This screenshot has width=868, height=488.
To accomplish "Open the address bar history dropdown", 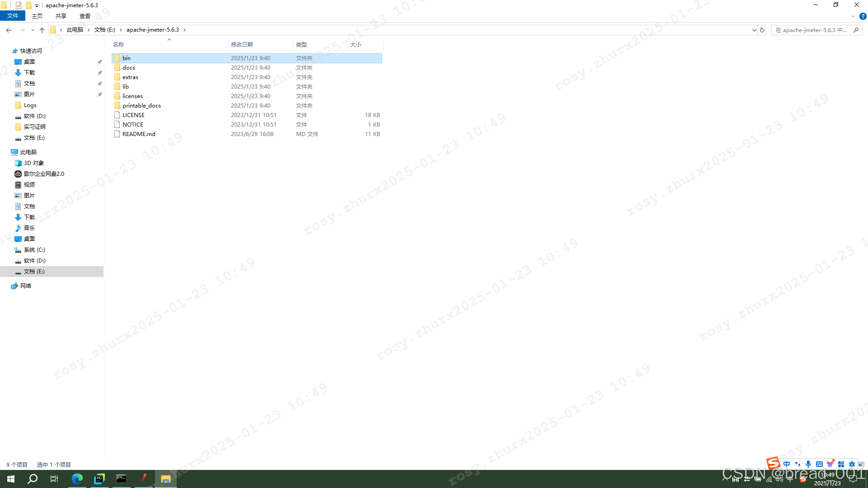I will coord(754,30).
